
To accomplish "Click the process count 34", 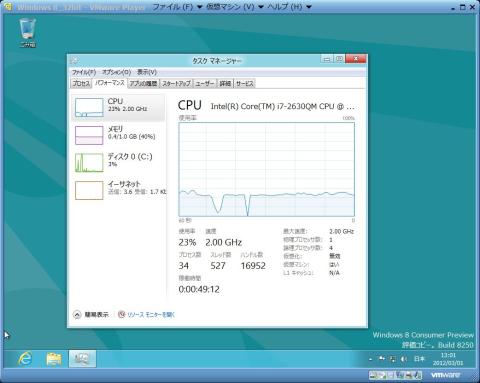I will pos(184,266).
